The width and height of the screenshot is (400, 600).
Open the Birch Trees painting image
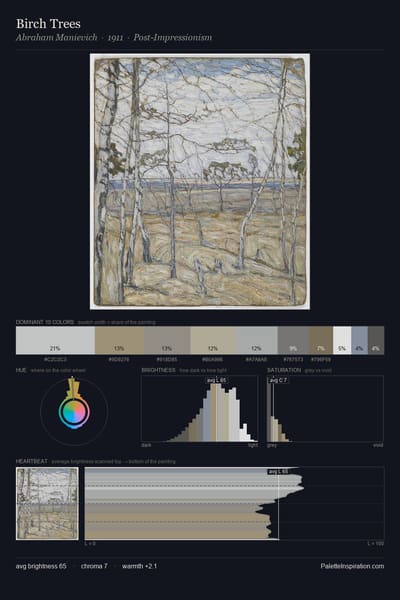click(x=200, y=181)
